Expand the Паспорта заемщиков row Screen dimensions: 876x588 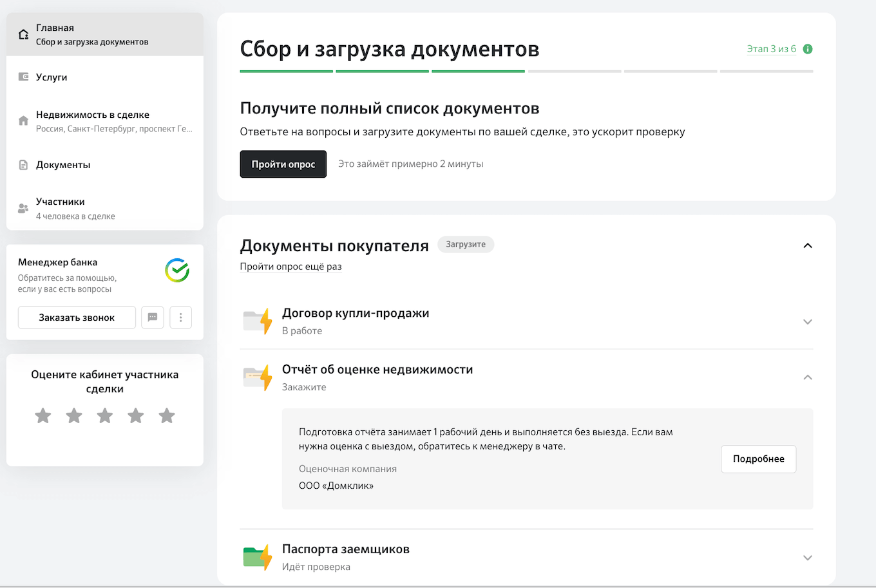808,558
